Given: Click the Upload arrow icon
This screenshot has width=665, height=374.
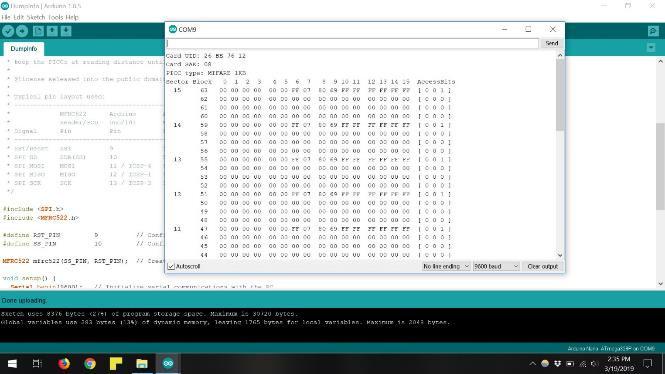Looking at the screenshot, I should (x=22, y=31).
